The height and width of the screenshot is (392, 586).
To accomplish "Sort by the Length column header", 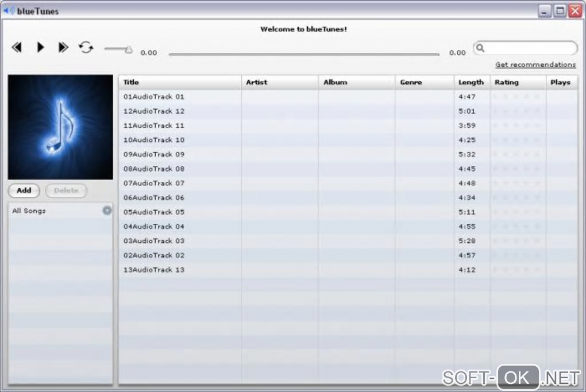I will (x=472, y=83).
